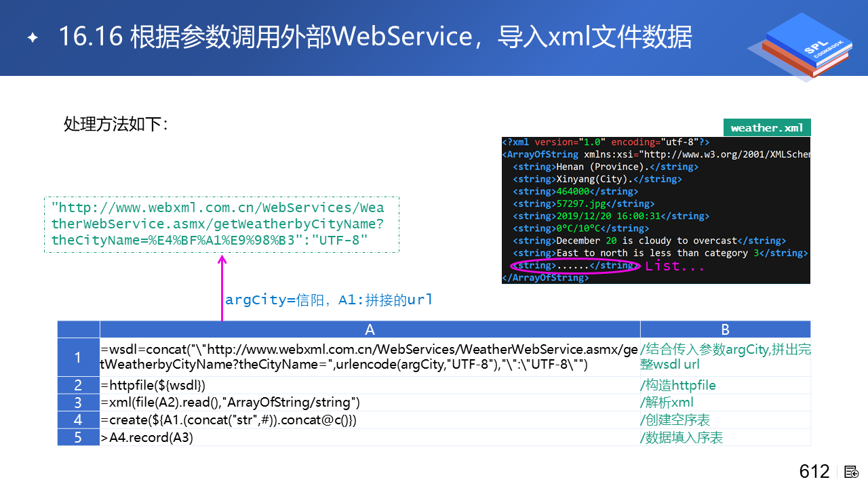Select the Henan (Province). string line
868x488 pixels.
point(606,167)
